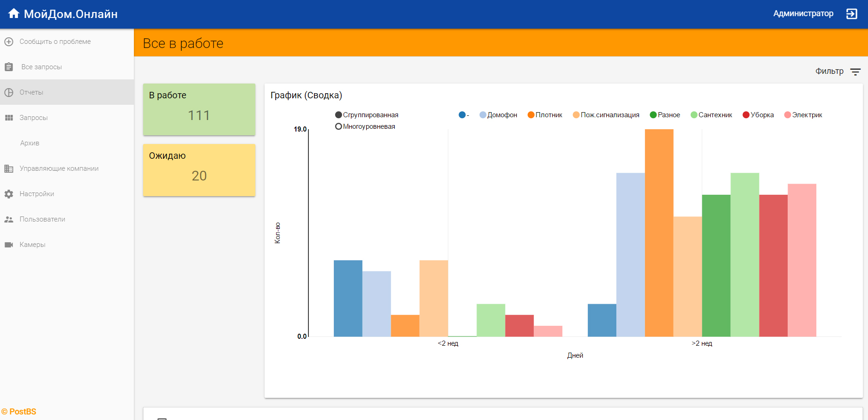The image size is (868, 420).
Task: Click the building icon for Управляющие компании
Action: tap(9, 168)
